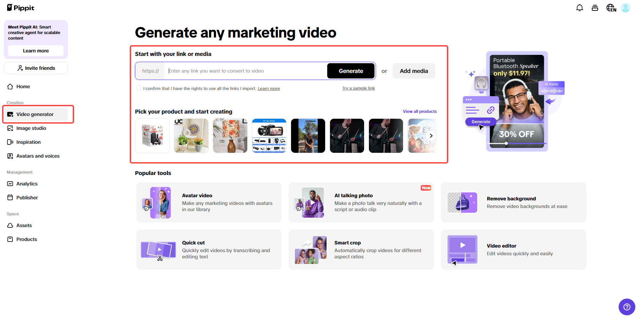
Task: Check the rights confirmation checkbox
Action: tap(139, 88)
